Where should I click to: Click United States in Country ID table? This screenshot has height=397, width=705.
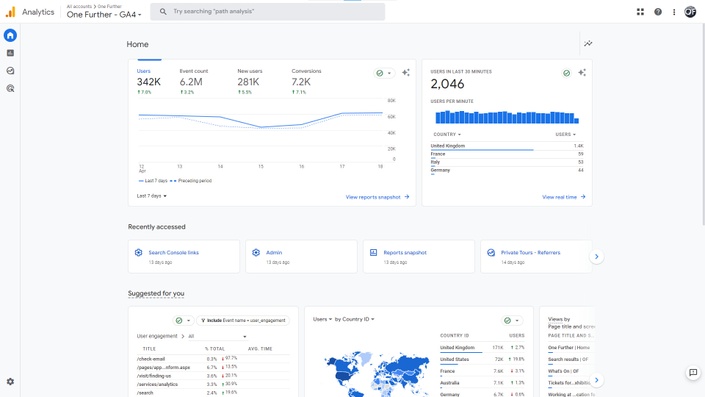click(454, 359)
